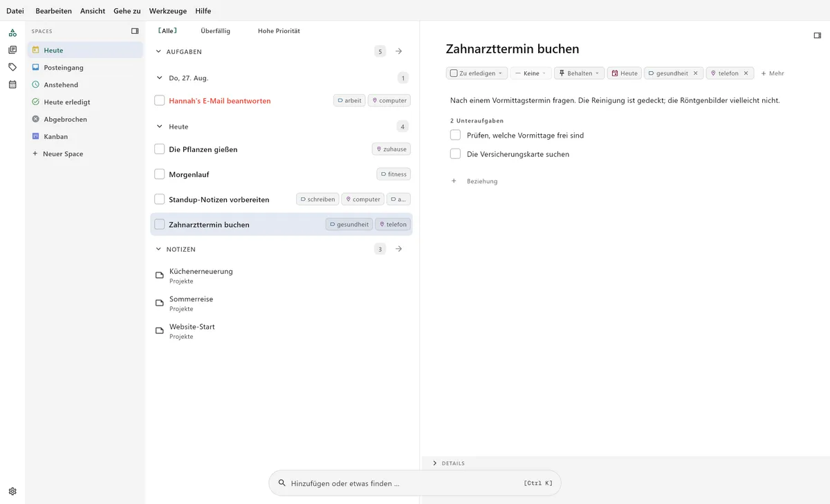
Task: Expand the Details section
Action: 434,463
